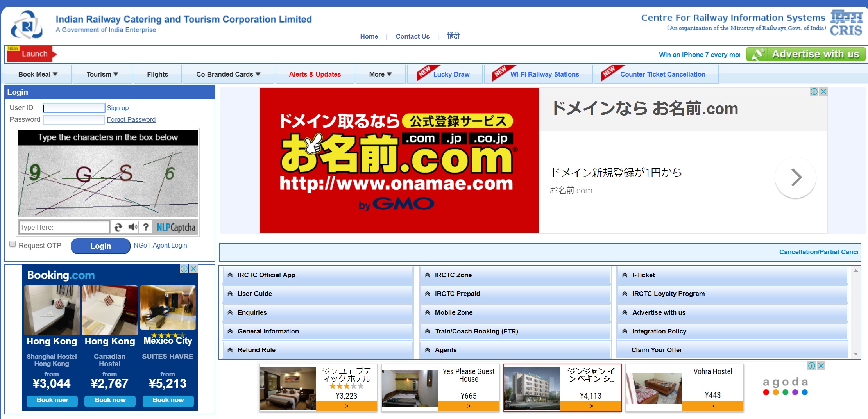The width and height of the screenshot is (868, 419).
Task: Expand the Refund Rule section
Action: pyautogui.click(x=318, y=350)
